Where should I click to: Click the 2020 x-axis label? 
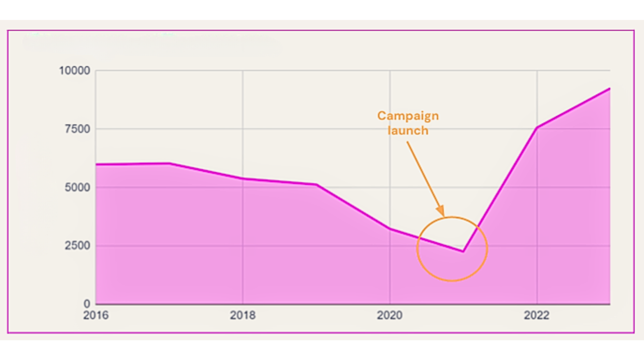[x=389, y=315]
